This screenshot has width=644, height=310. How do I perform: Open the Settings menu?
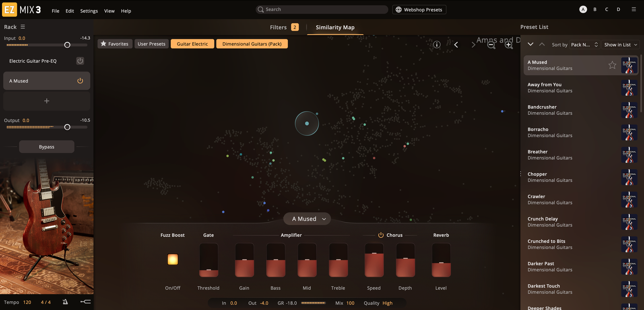pyautogui.click(x=89, y=11)
